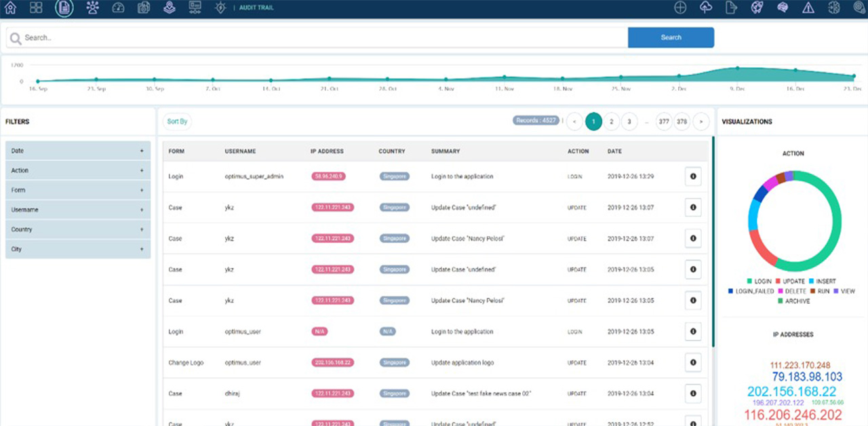Expand the Form filter
Screen dimensions: 868x426
point(78,190)
